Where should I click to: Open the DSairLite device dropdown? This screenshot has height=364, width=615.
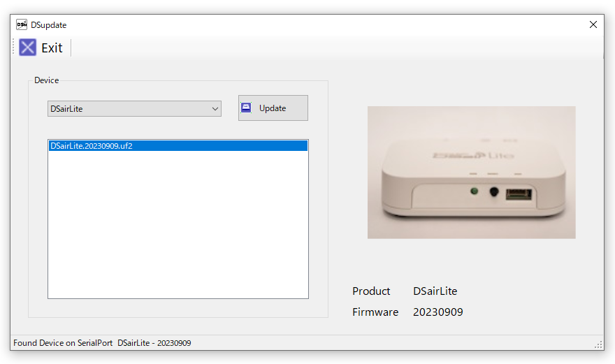click(x=134, y=109)
